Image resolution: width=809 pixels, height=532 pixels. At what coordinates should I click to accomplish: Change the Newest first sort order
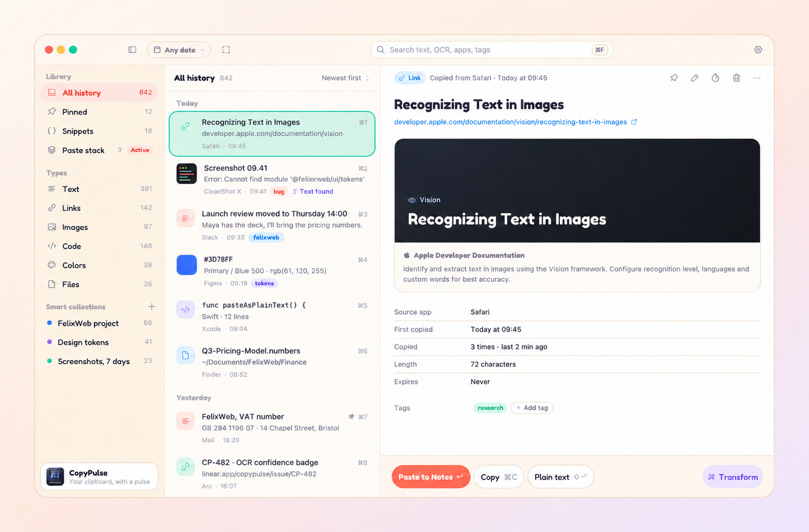345,78
